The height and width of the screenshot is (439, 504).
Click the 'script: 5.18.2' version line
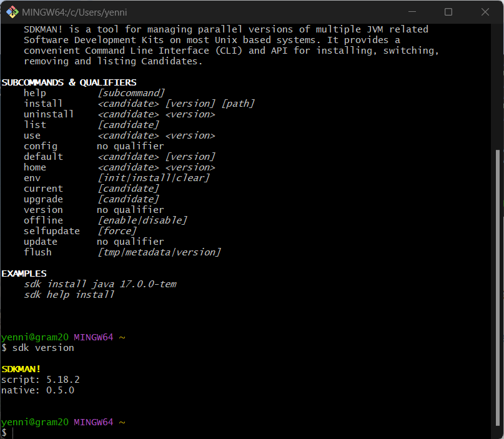coord(41,380)
